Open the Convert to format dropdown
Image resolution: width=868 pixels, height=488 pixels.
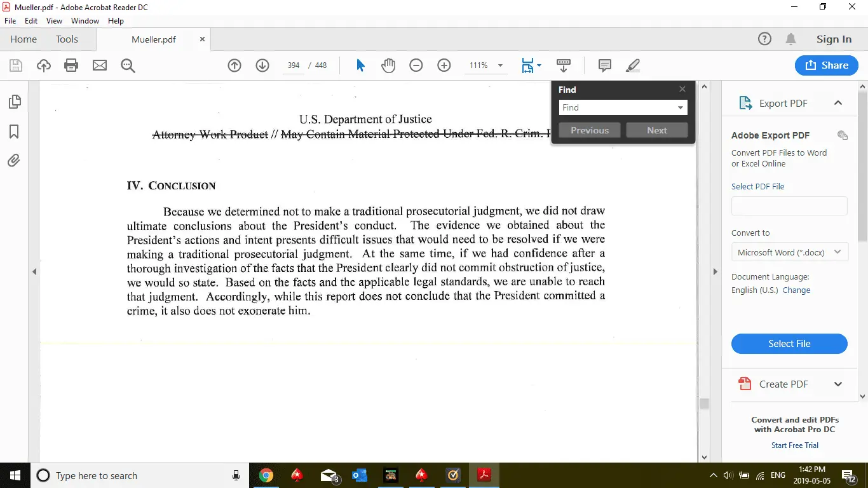(x=789, y=252)
